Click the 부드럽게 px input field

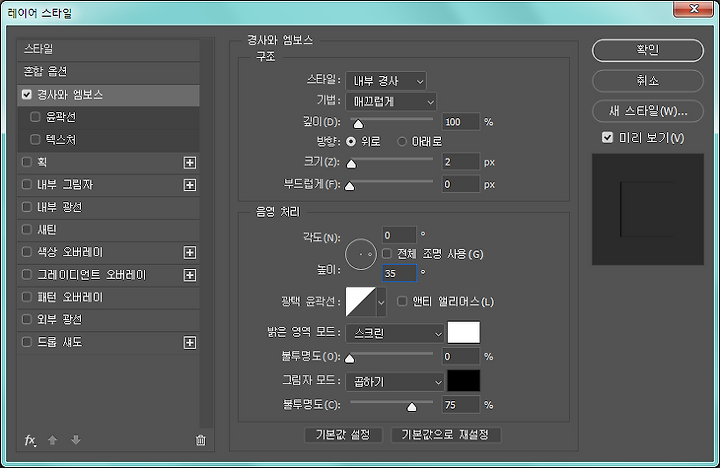(x=461, y=184)
